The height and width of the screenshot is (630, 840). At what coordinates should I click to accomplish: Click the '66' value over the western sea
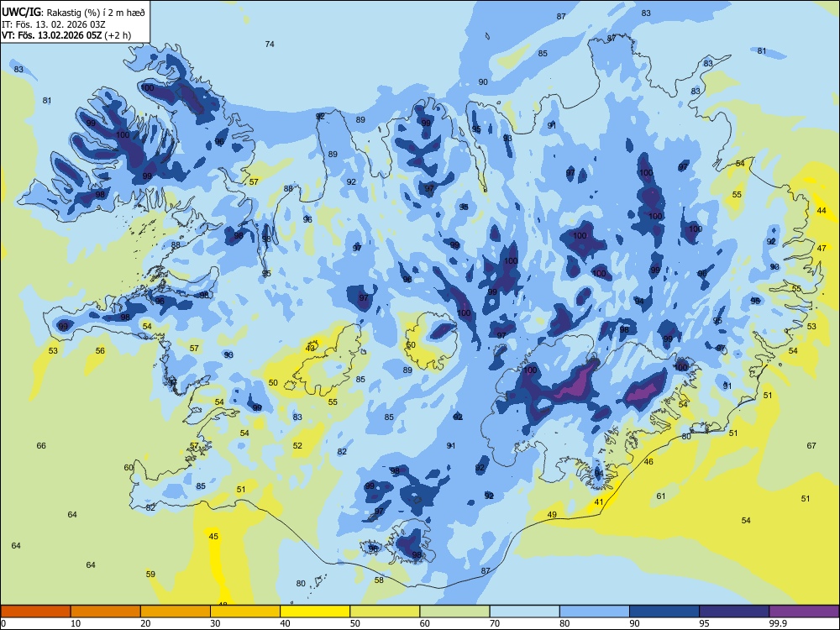coord(41,445)
